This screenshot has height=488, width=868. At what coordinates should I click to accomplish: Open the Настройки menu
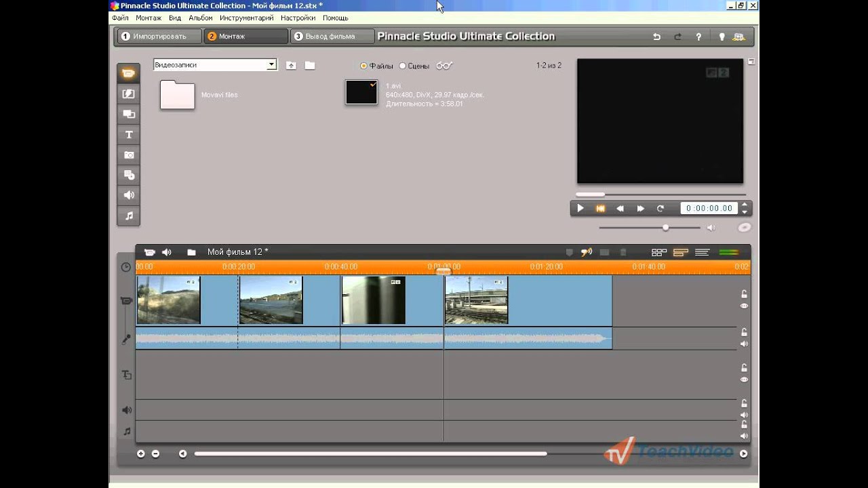click(x=298, y=18)
